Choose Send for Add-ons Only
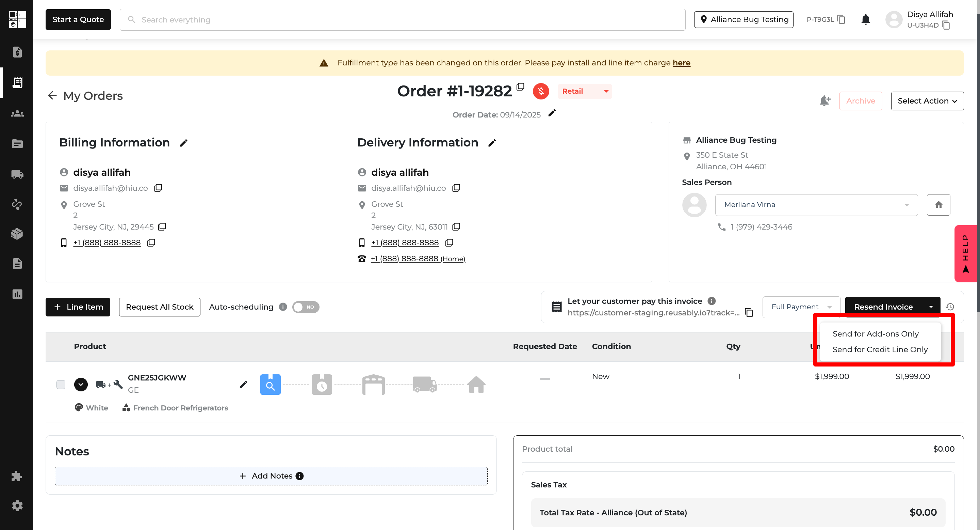 876,334
